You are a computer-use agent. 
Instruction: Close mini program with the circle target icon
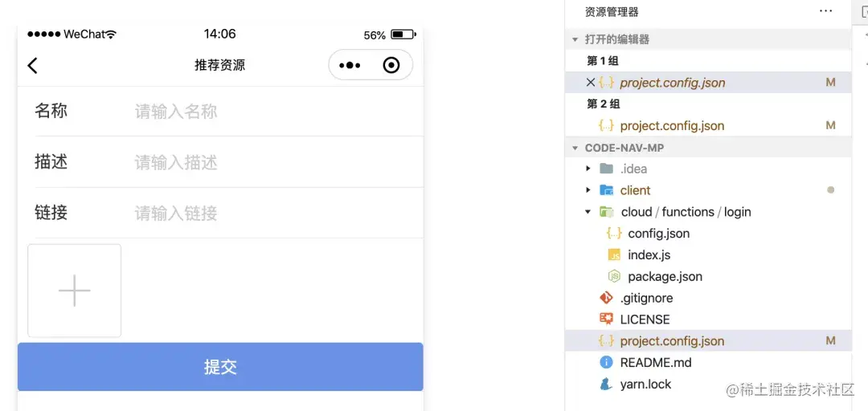click(x=391, y=65)
